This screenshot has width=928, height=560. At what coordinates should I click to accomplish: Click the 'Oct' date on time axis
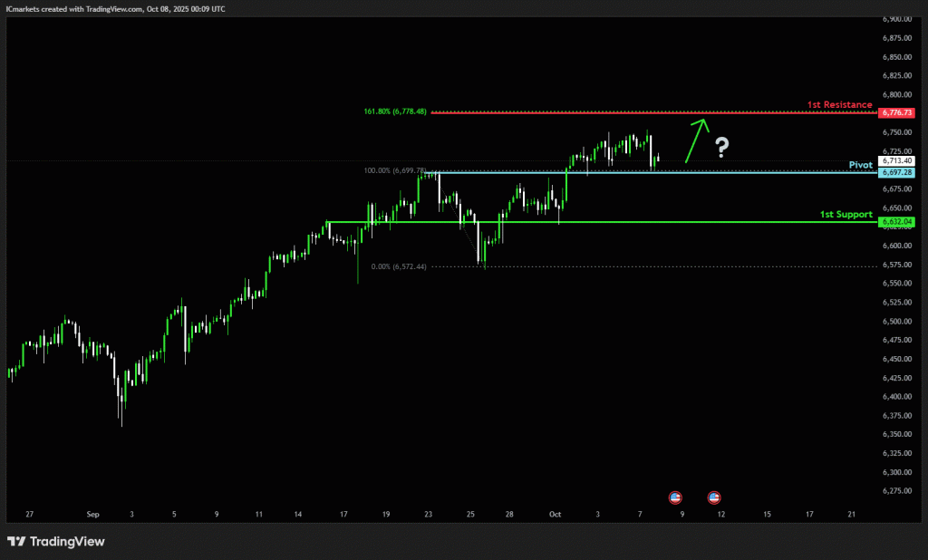(x=555, y=514)
